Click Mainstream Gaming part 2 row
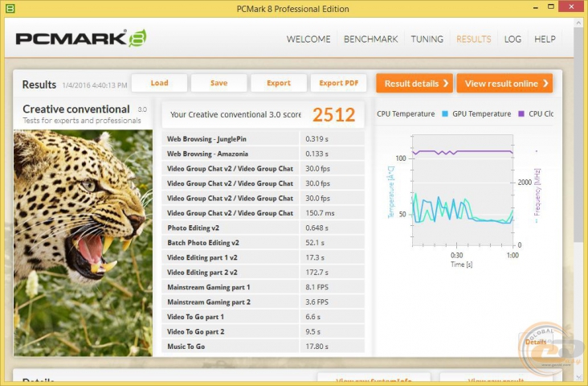Viewport: 588px width, 386px height. 263,302
